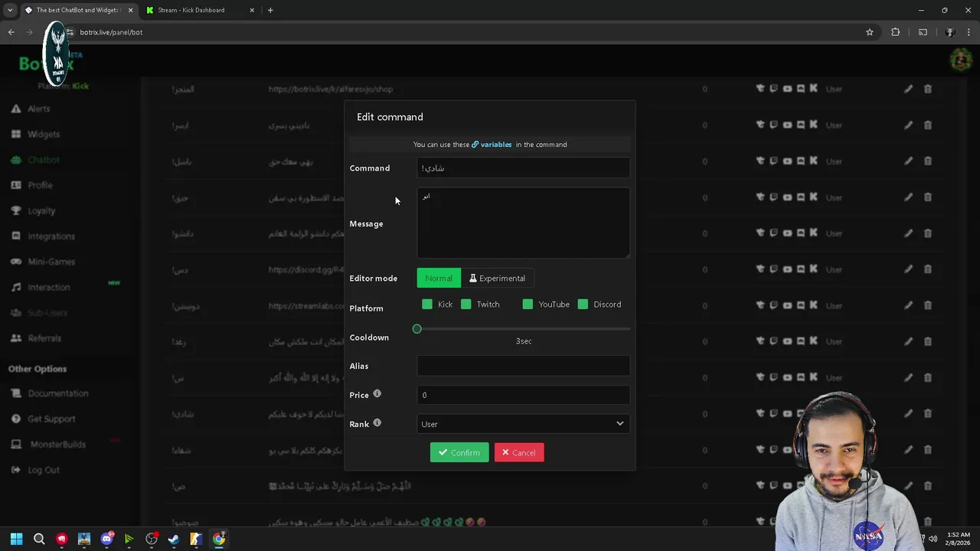Click trash icon in alfaresxjo/shop row
Image resolution: width=980 pixels, height=551 pixels.
(927, 89)
